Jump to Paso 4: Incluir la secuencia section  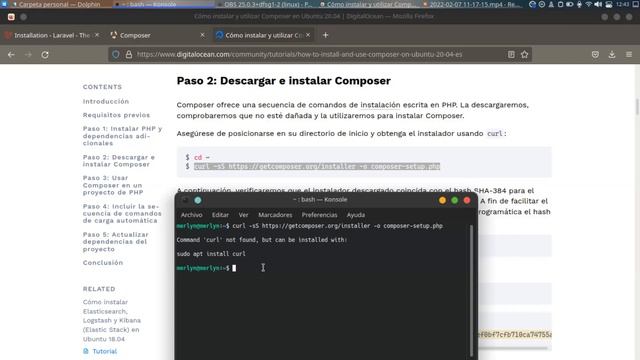click(x=122, y=213)
